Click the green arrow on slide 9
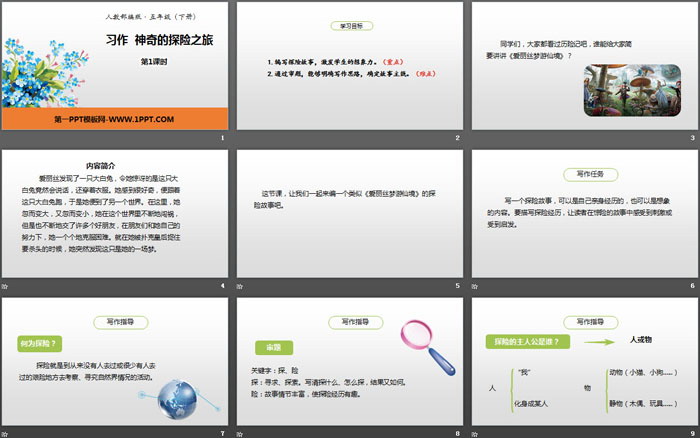 (x=598, y=342)
